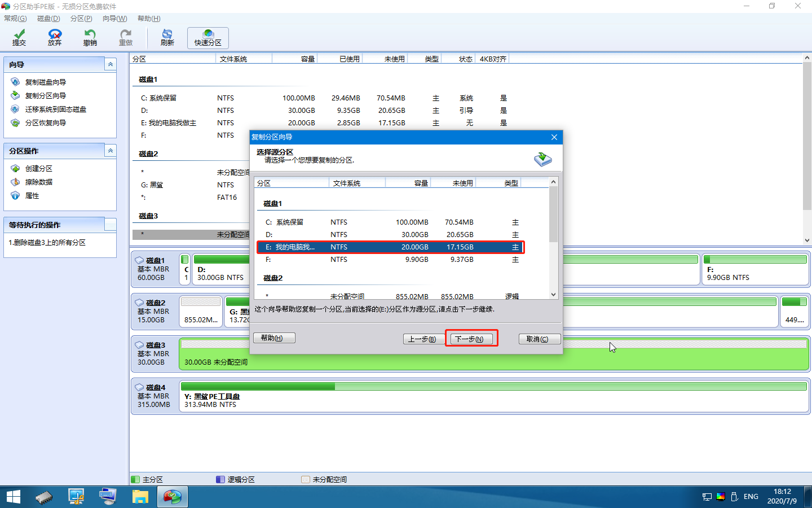Select the E: 我的电脑我... row in dialog
This screenshot has height=508, width=812.
pyautogui.click(x=390, y=247)
